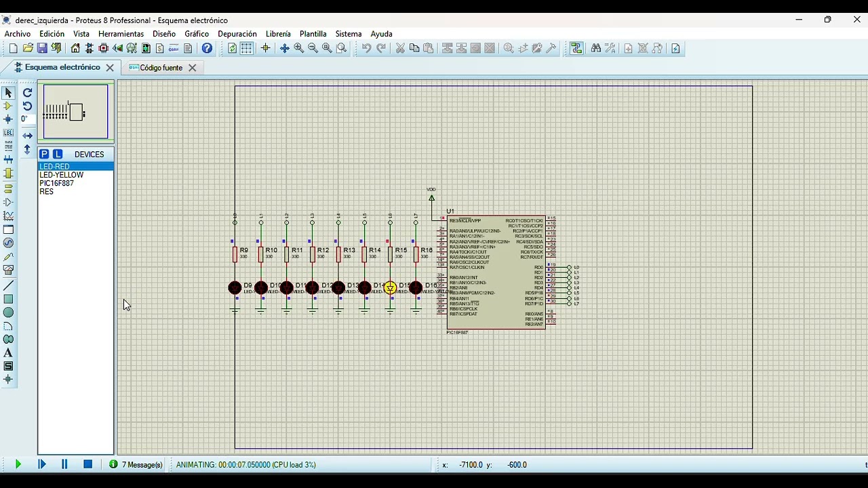Click the L library manage button
The image size is (868, 488).
point(58,154)
